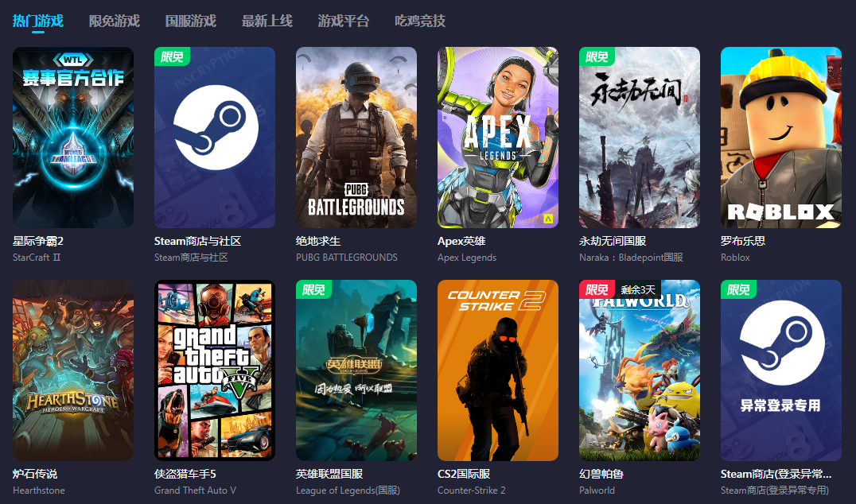Select the Grand Theft Auto V cover
Viewport: 856px width, 504px height.
(x=215, y=370)
